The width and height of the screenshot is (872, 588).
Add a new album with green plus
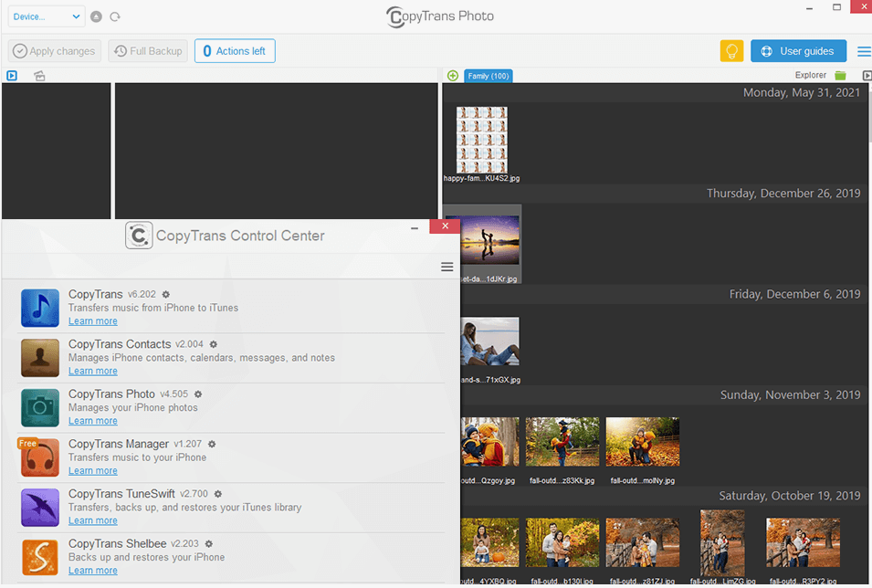tap(453, 76)
